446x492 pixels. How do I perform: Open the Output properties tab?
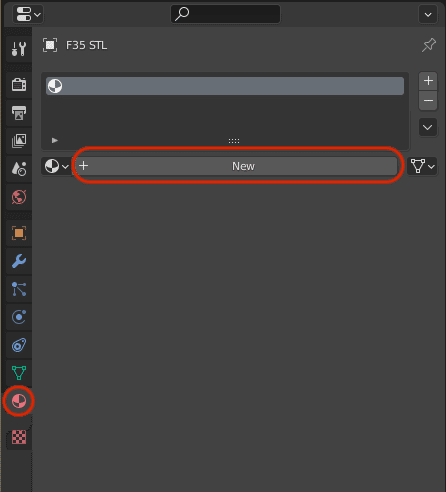(x=19, y=113)
